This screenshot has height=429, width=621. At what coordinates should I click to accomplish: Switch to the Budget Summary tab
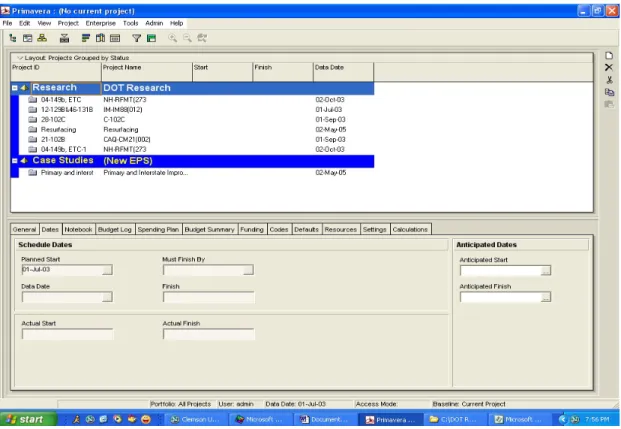[210, 230]
